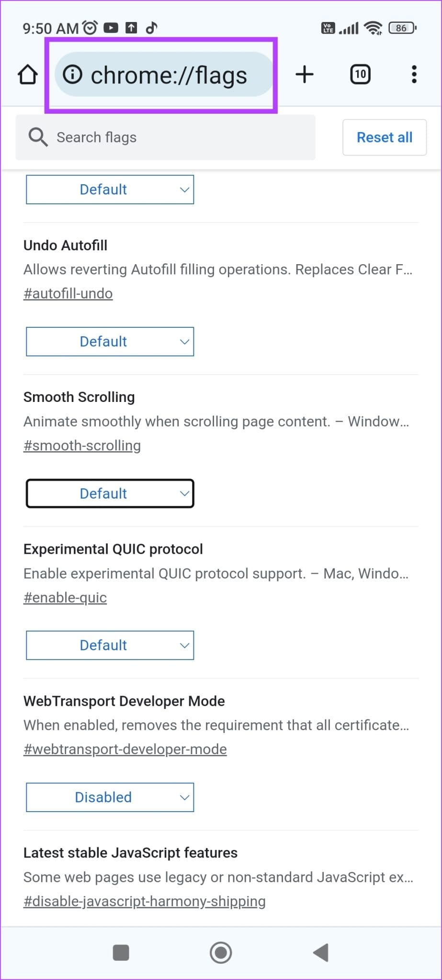Tap the site info icon in address bar
Viewport: 442px width, 980px height.
click(73, 75)
